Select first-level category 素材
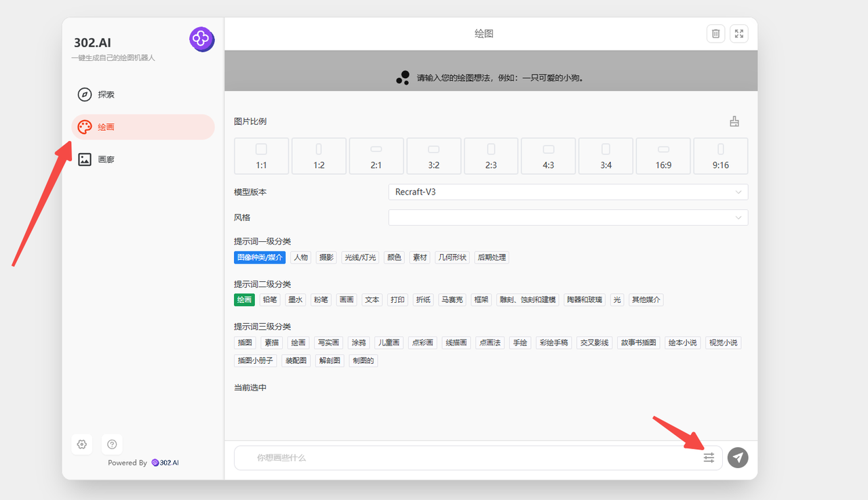 pyautogui.click(x=420, y=257)
